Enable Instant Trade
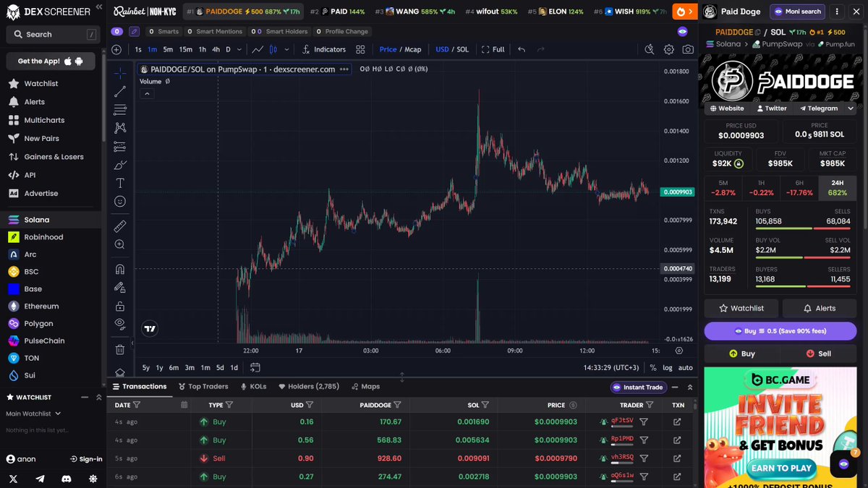 [x=637, y=387]
